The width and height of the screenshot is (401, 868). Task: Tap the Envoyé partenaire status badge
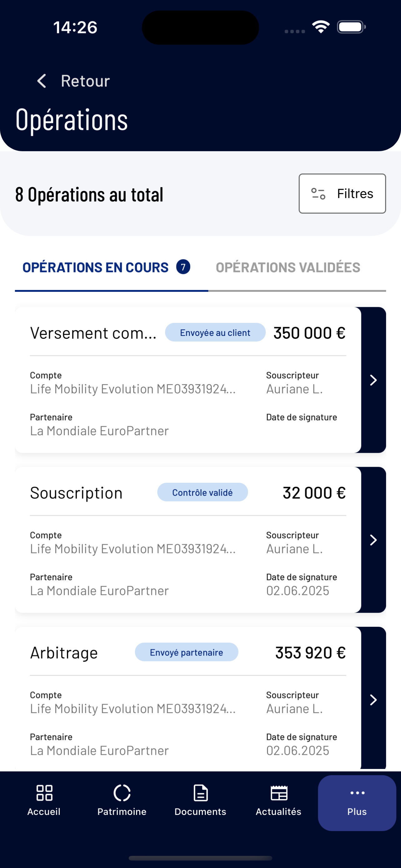(x=186, y=652)
